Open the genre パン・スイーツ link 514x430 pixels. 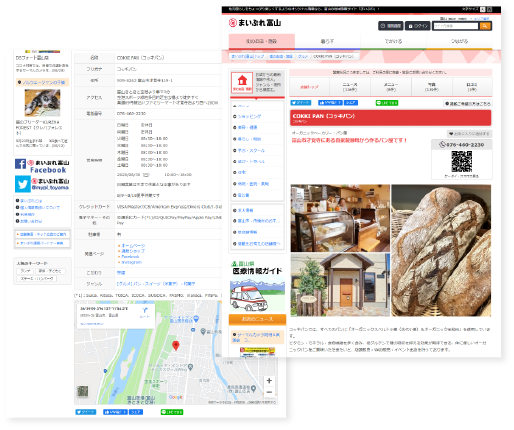[156, 284]
